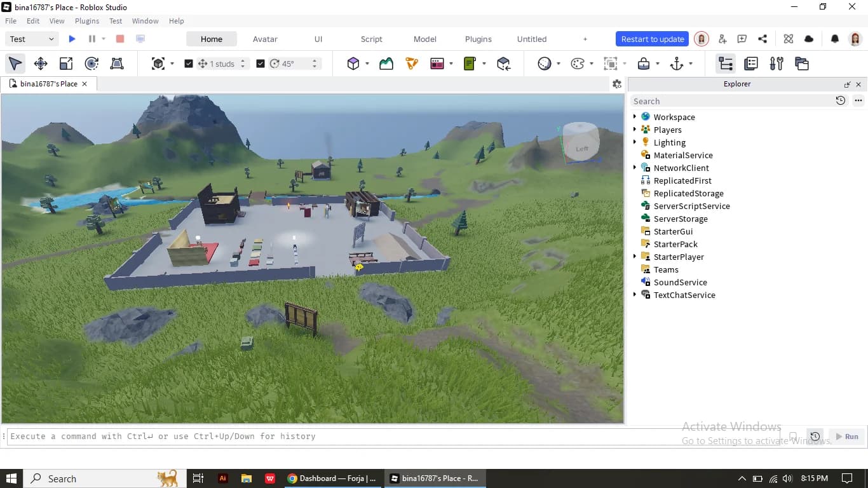868x488 pixels.
Task: Open the Script type dropdown arrow
Action: pos(484,64)
